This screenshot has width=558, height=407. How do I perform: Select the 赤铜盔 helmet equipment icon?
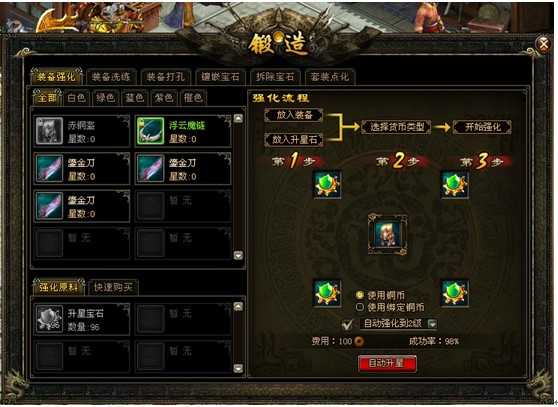pyautogui.click(x=49, y=131)
